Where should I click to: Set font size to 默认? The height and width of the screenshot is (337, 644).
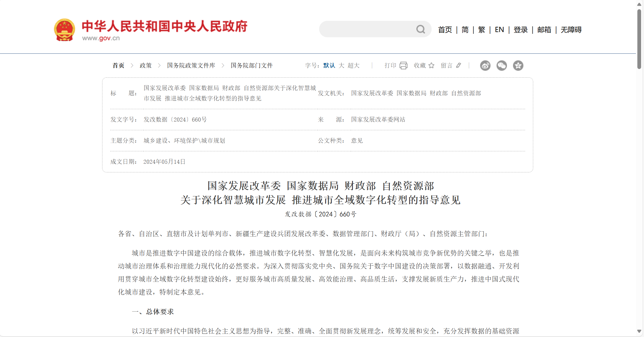(329, 66)
